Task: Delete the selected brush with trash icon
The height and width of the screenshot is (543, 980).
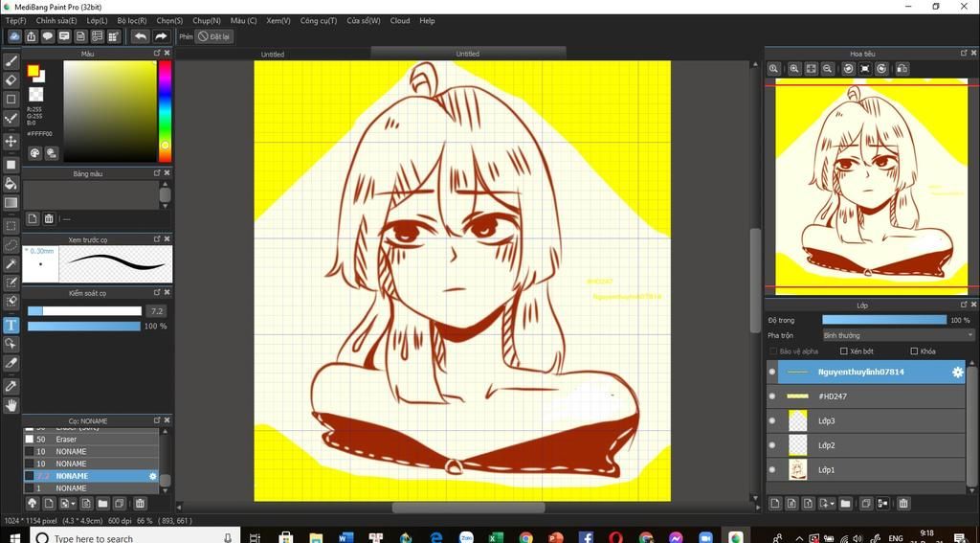Action: [x=140, y=503]
